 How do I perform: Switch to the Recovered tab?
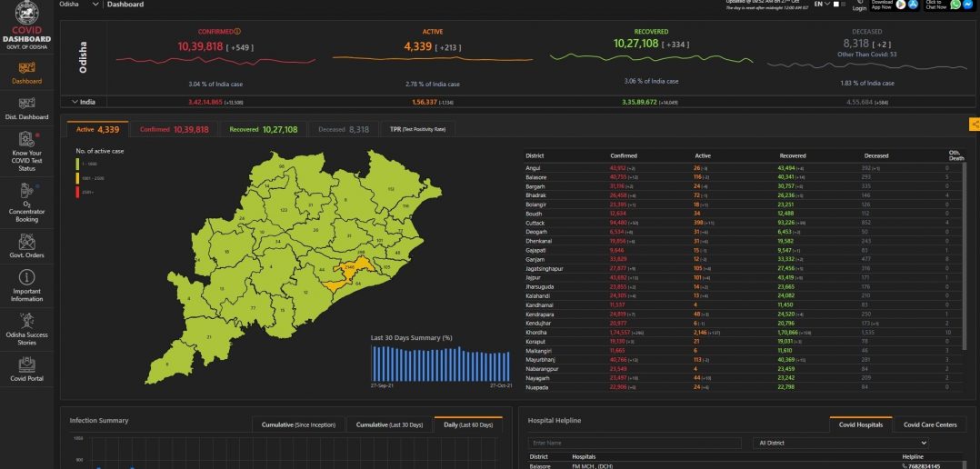(x=265, y=129)
